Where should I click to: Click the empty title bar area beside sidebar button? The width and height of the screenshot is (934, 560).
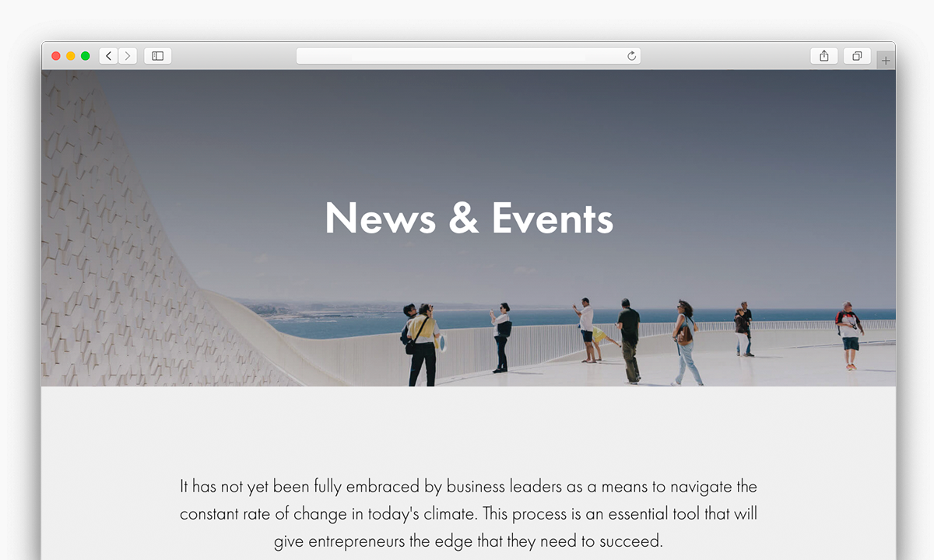point(233,56)
